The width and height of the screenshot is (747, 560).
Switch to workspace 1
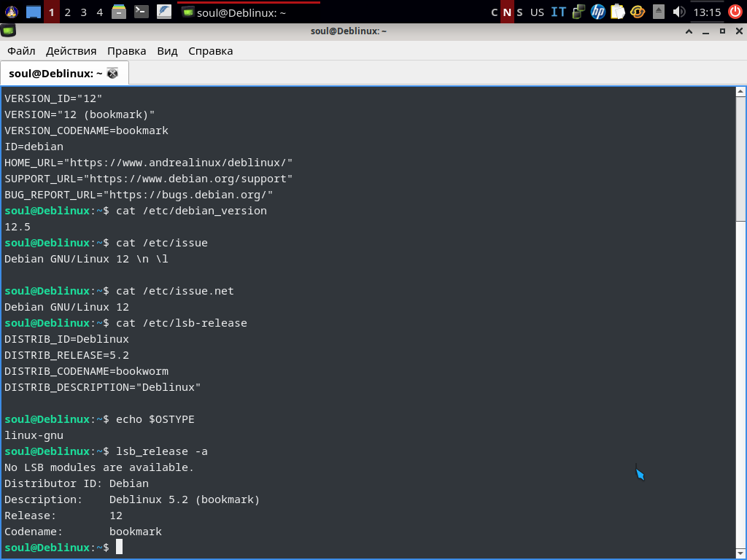pos(52,12)
